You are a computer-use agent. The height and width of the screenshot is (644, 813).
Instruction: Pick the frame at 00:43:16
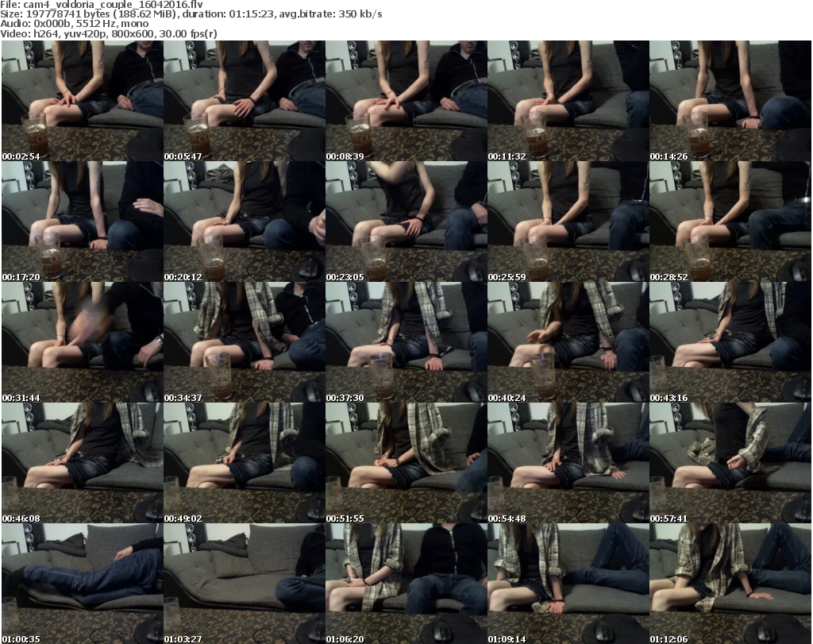click(730, 342)
